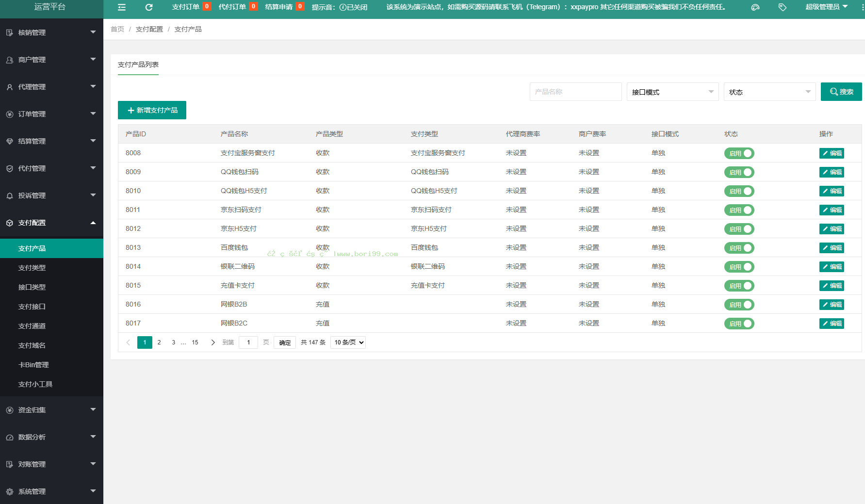Collapse the 支付配置 menu arrow
Viewport: 865px width, 504px height.
tap(93, 223)
